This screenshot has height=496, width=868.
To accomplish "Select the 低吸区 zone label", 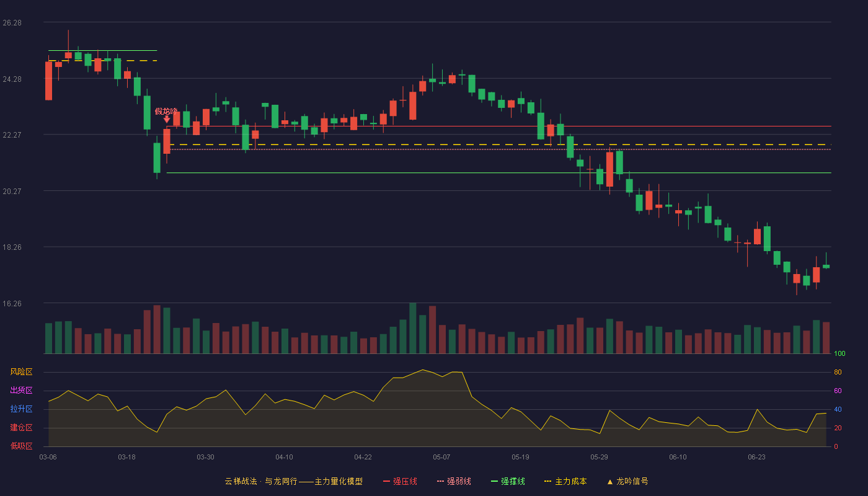I will (21, 446).
